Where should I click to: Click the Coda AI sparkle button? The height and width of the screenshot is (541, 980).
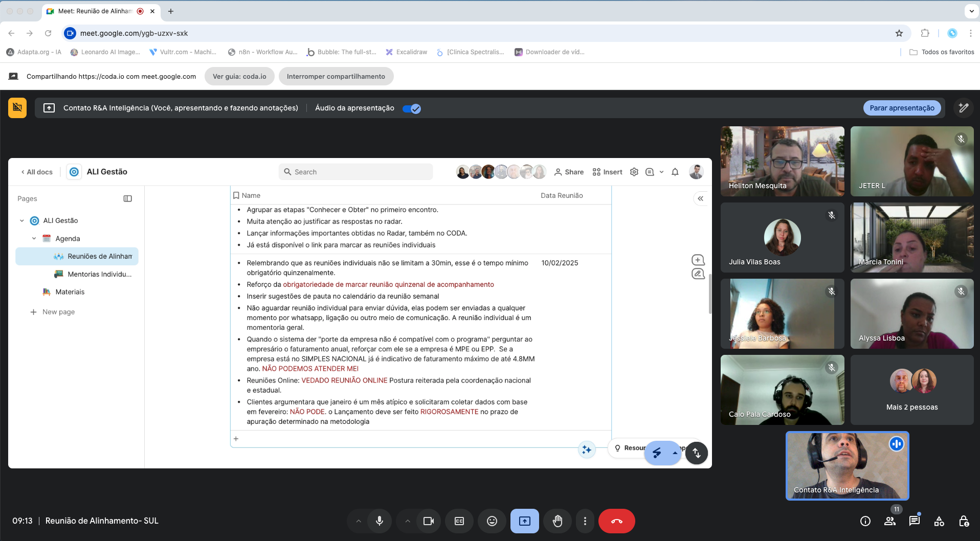[587, 449]
